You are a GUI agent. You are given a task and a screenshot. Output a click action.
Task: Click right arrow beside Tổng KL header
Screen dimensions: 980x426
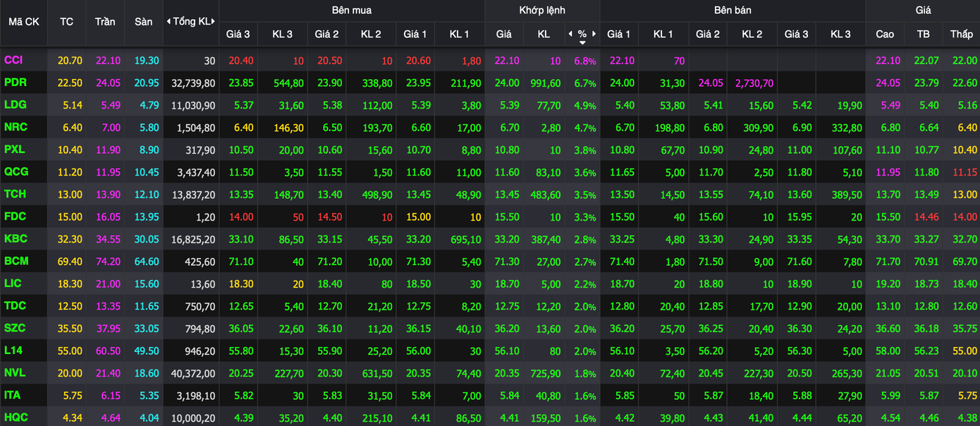point(214,21)
